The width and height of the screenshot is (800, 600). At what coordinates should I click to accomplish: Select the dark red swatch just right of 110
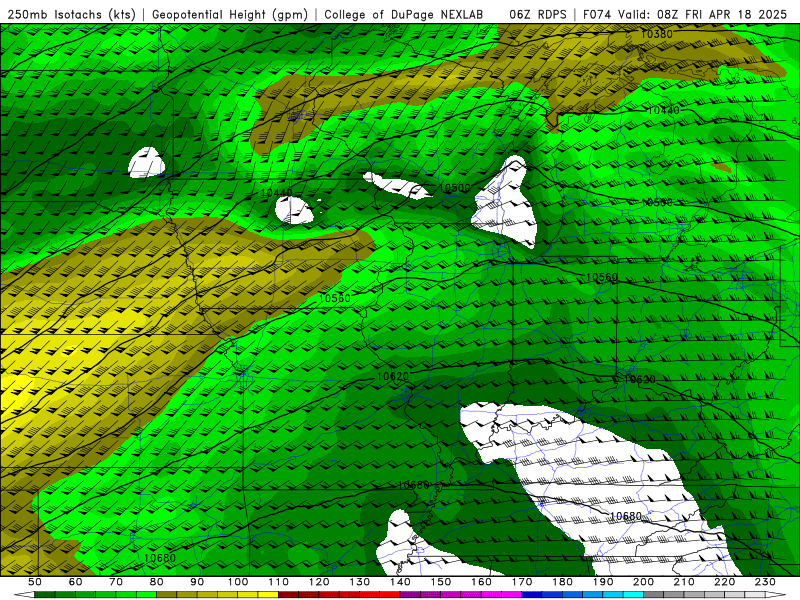coord(288,595)
